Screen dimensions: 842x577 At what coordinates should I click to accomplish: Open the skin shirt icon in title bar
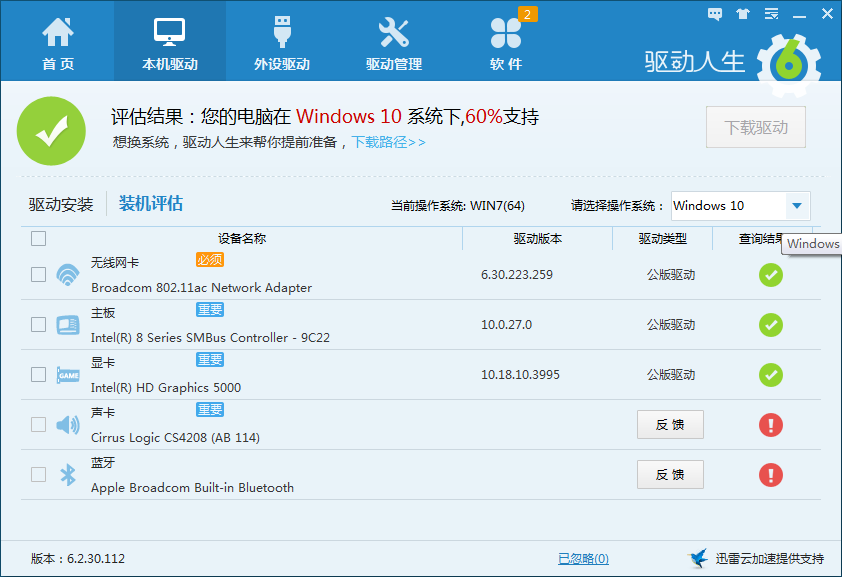click(x=743, y=14)
